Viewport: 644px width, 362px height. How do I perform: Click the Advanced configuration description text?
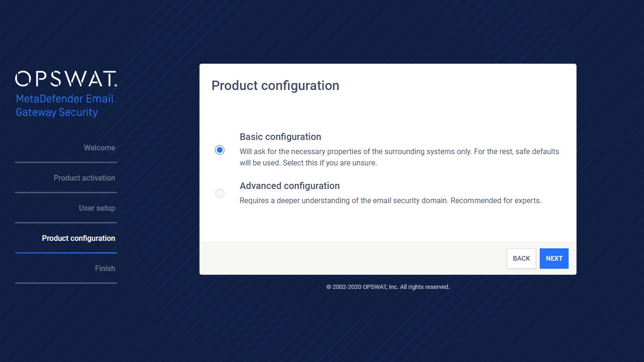(x=391, y=200)
